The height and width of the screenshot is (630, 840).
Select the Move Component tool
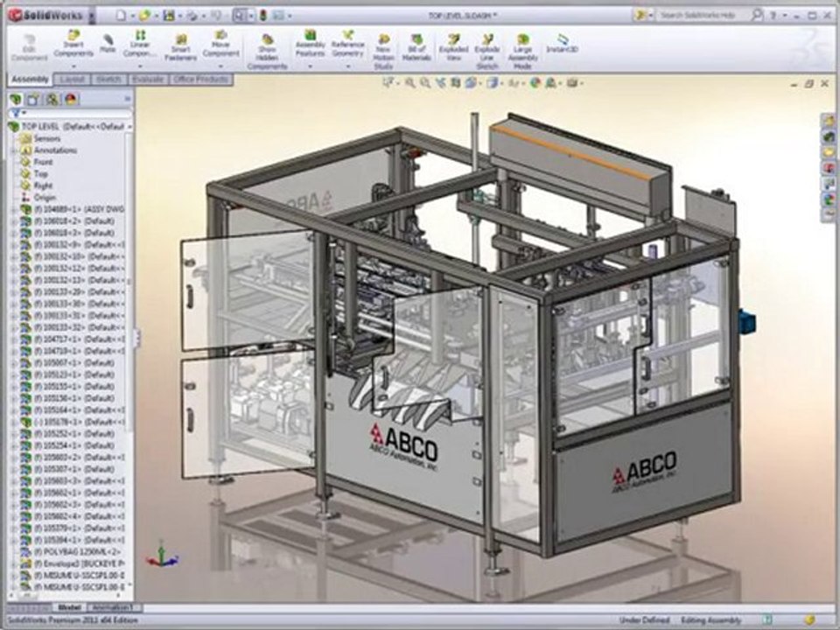[x=220, y=44]
